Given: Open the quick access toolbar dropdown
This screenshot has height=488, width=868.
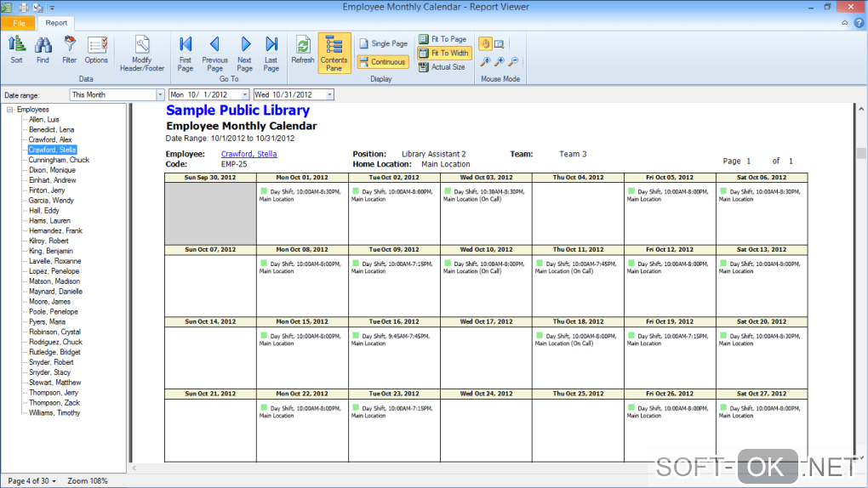Looking at the screenshot, I should tap(52, 8).
